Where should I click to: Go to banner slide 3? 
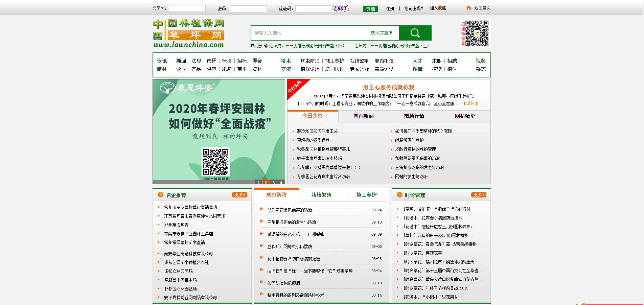point(273,182)
